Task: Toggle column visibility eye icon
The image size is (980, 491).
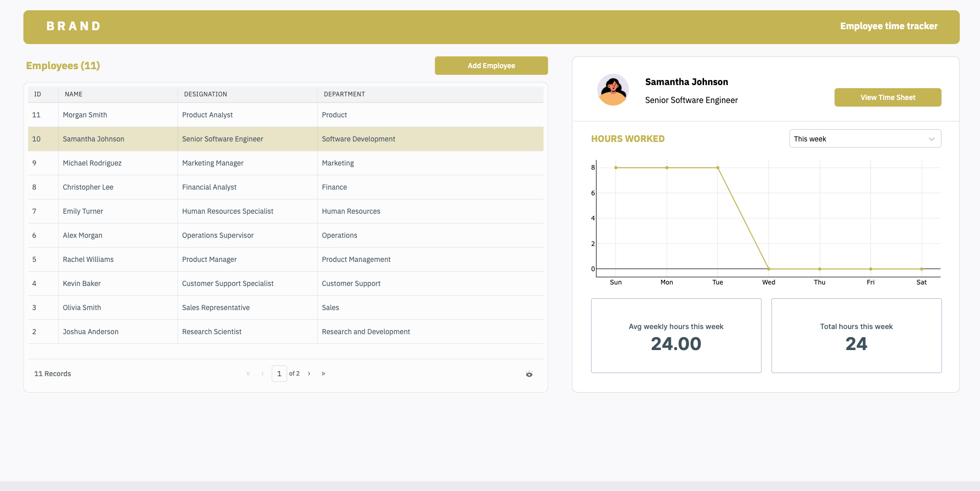Action: (x=529, y=374)
